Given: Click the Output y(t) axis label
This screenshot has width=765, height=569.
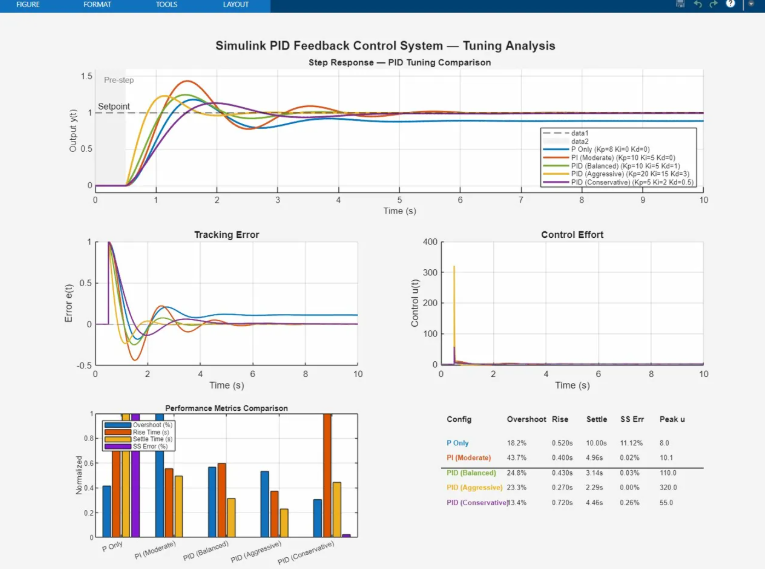Looking at the screenshot, I should point(73,130).
